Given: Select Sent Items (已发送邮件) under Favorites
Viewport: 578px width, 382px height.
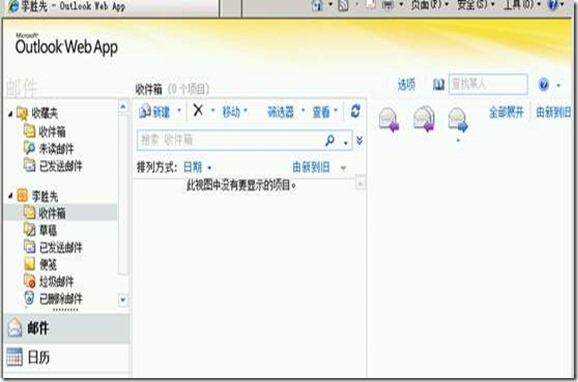Looking at the screenshot, I should 60,166.
